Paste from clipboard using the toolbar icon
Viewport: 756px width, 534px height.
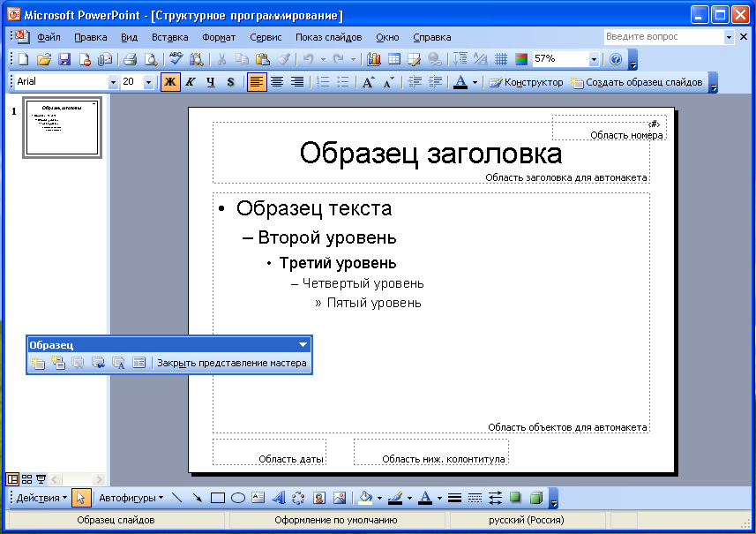pos(262,59)
